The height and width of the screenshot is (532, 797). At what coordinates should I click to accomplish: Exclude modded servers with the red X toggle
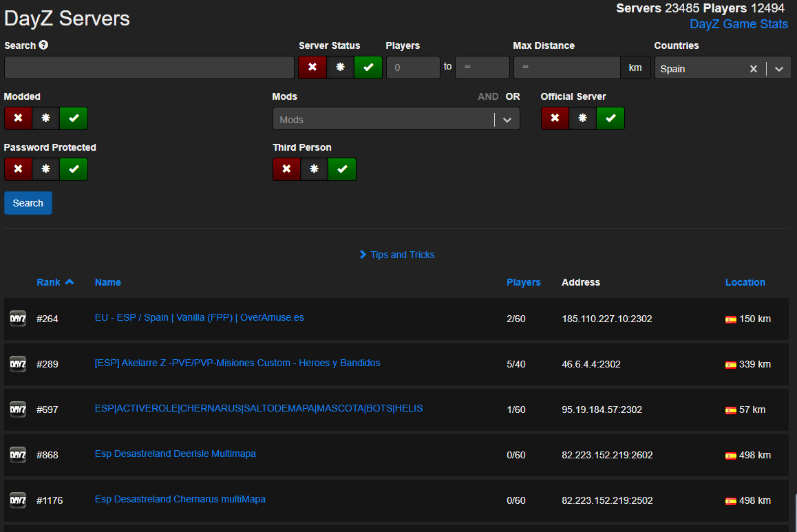point(18,118)
